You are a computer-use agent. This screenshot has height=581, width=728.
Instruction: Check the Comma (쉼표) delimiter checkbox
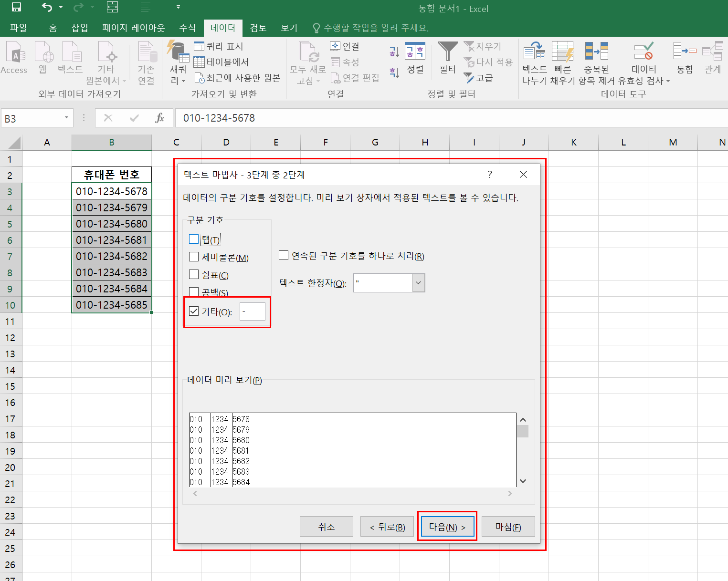tap(194, 275)
